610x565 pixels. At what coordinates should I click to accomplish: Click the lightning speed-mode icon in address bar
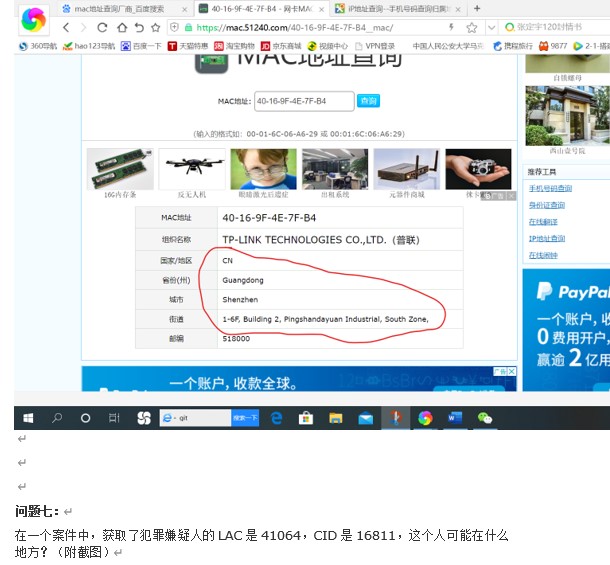click(x=451, y=27)
